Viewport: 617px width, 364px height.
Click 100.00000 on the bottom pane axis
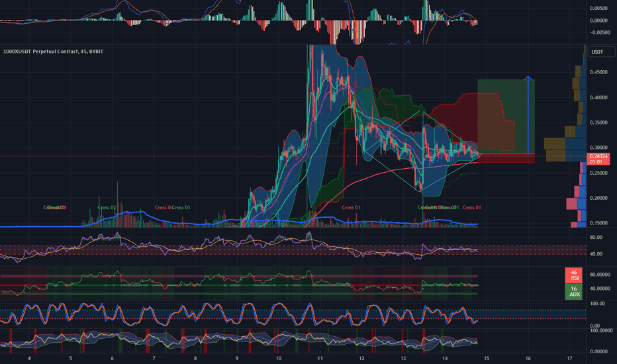click(601, 330)
